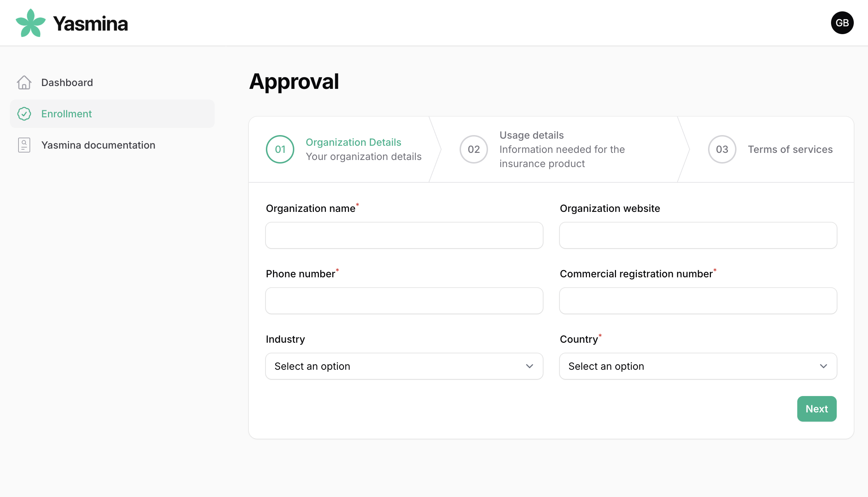Open Yasmina documentation sidebar link
The height and width of the screenshot is (497, 868).
click(98, 145)
